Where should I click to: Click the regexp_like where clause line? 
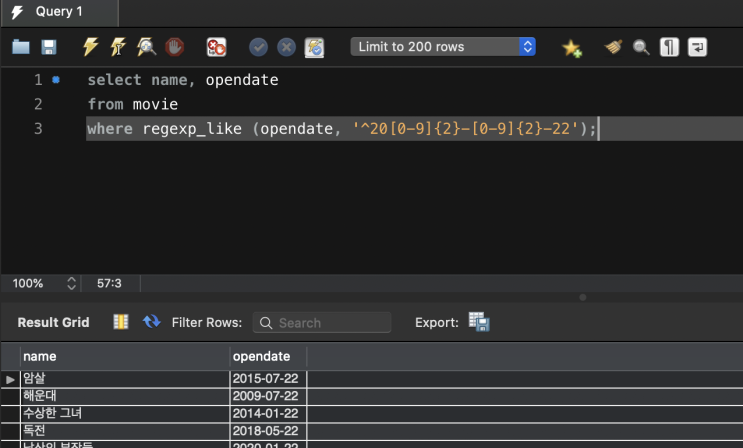point(342,128)
